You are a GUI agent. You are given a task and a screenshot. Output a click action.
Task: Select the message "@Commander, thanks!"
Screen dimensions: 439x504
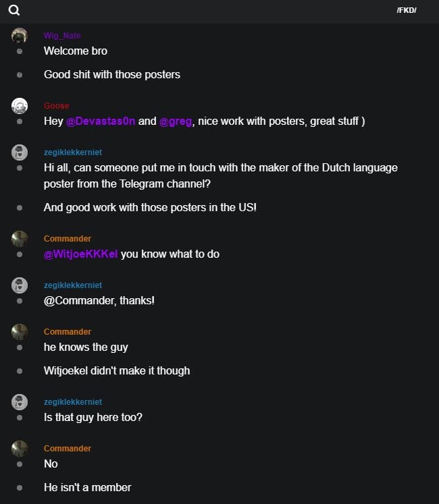99,300
